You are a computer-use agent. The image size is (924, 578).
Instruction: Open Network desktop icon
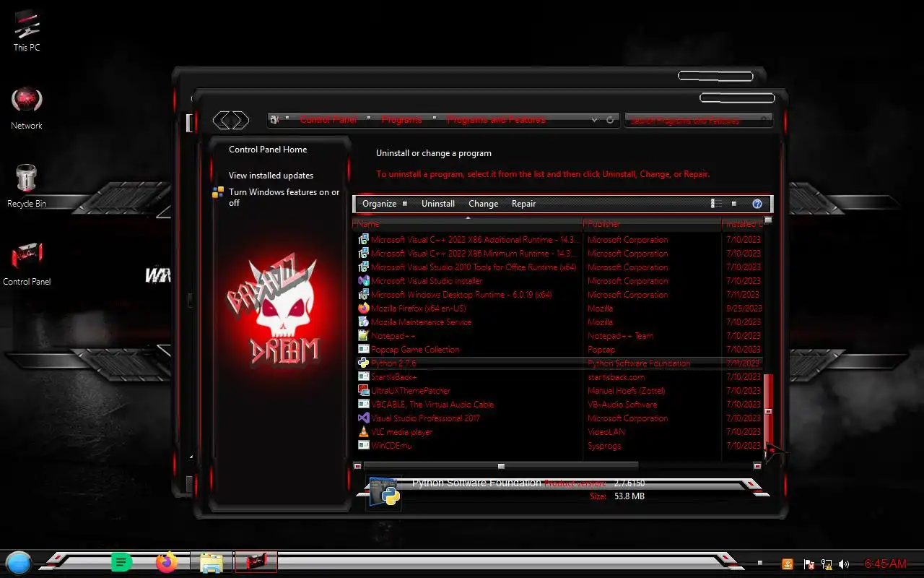click(27, 108)
